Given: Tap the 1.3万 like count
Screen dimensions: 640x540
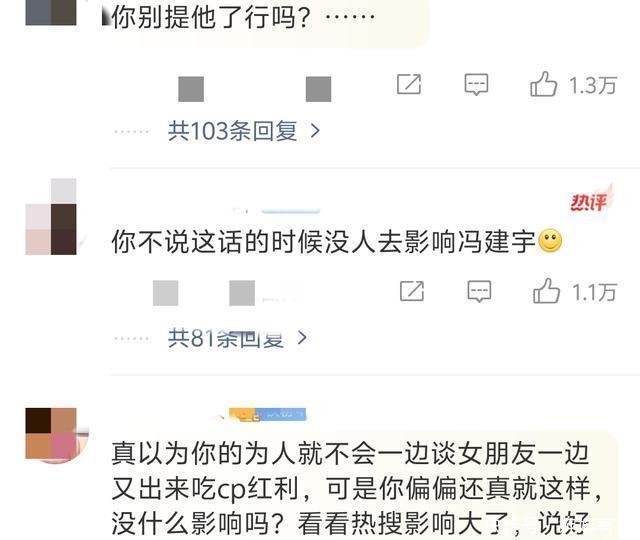Looking at the screenshot, I should point(593,85).
